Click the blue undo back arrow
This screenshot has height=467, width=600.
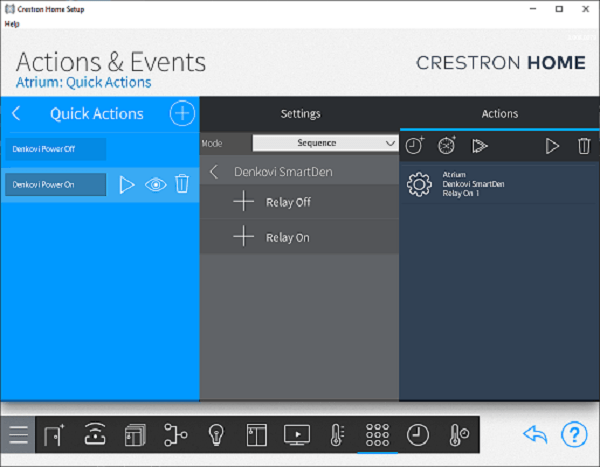(x=535, y=434)
